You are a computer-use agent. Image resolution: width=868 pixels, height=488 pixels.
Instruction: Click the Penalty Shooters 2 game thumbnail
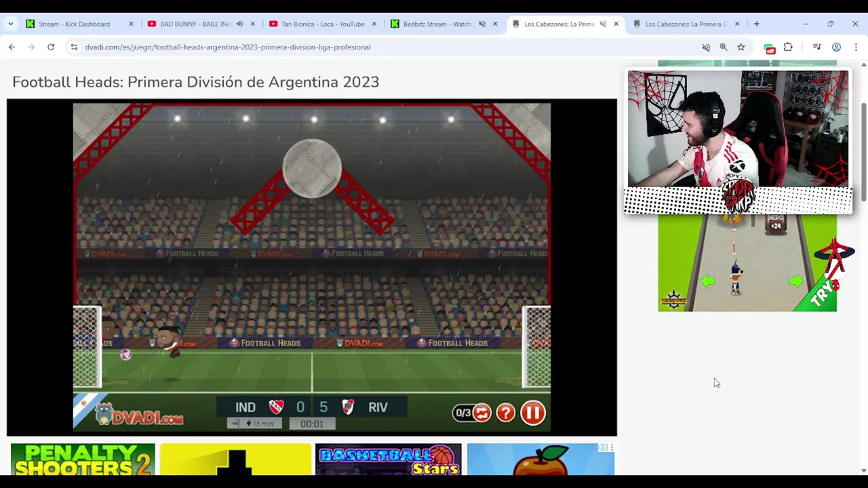[x=83, y=460]
